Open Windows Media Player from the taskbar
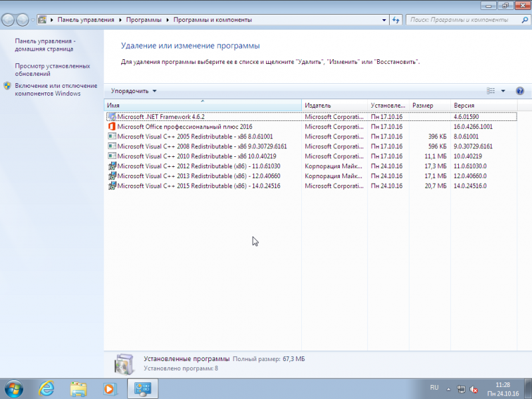 (110, 389)
